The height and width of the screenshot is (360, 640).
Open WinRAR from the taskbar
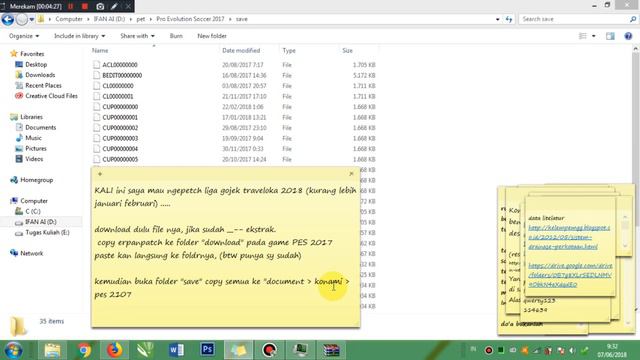coord(331,350)
